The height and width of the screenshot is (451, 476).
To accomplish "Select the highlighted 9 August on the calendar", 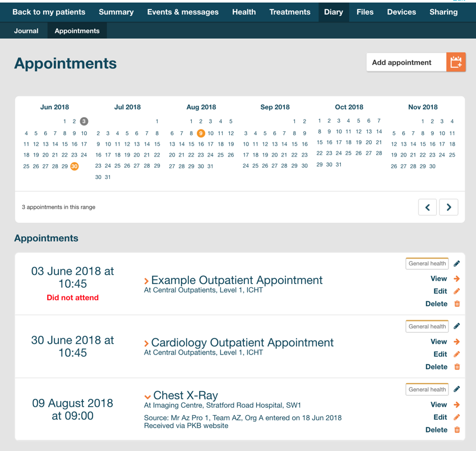I will pyautogui.click(x=201, y=134).
